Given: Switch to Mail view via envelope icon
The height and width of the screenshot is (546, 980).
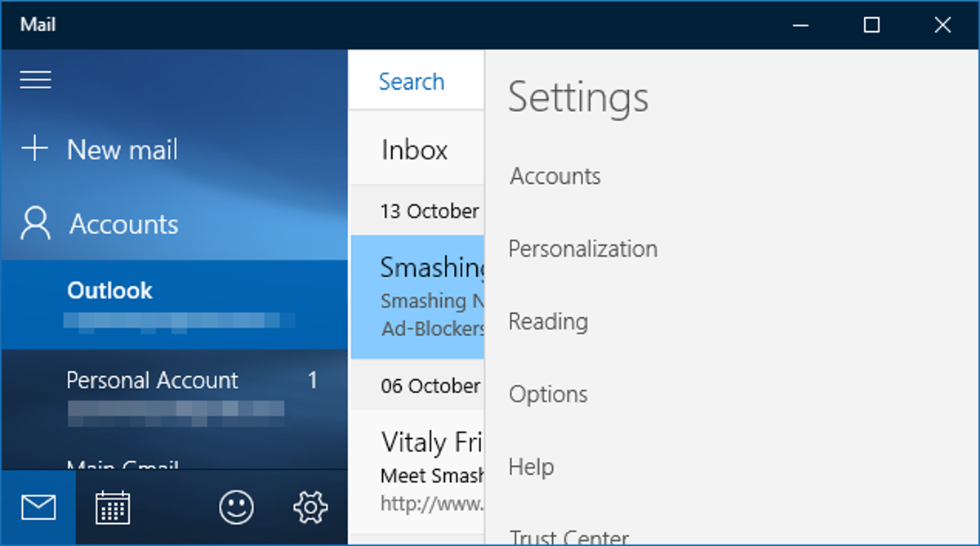Looking at the screenshot, I should [x=38, y=507].
